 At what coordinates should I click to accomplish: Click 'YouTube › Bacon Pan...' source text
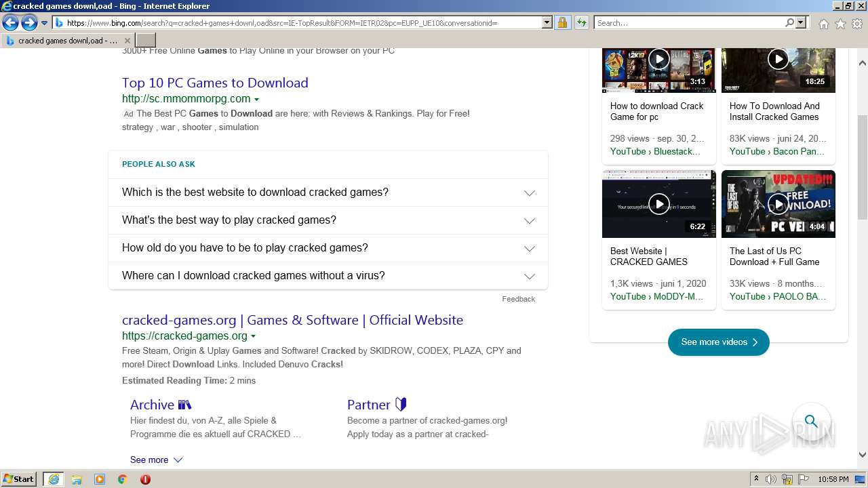pos(777,151)
